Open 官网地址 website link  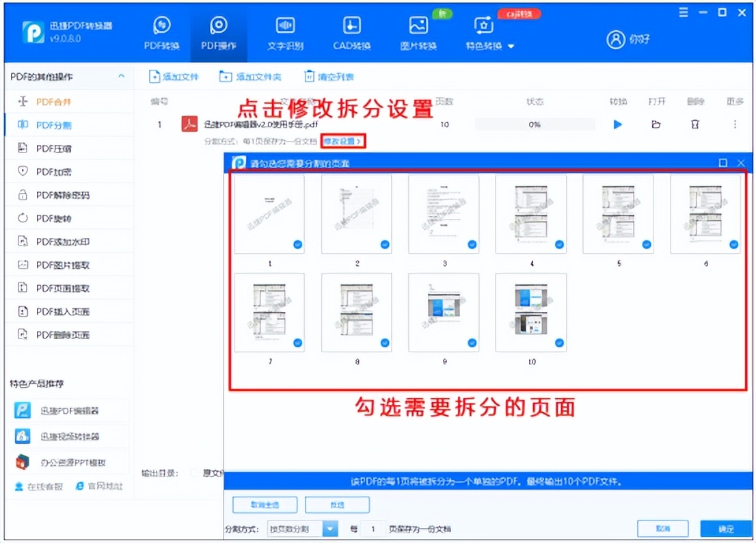(x=99, y=486)
